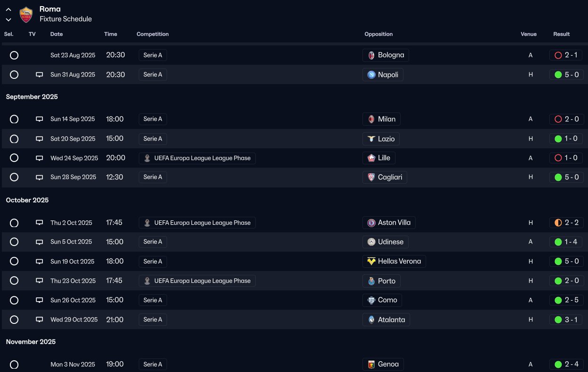
Task: Sort by the Opposition column header
Action: (x=378, y=34)
